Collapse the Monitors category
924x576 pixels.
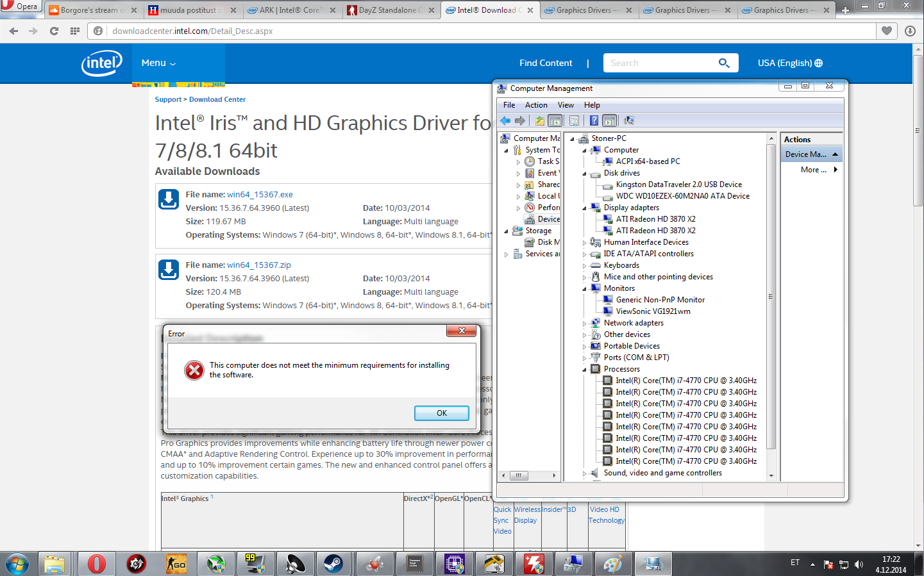584,289
